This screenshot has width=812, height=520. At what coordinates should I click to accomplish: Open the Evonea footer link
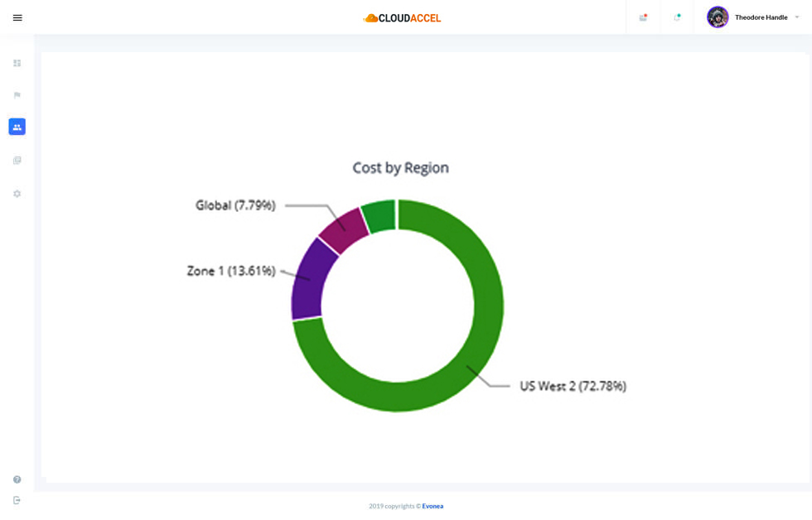click(433, 506)
